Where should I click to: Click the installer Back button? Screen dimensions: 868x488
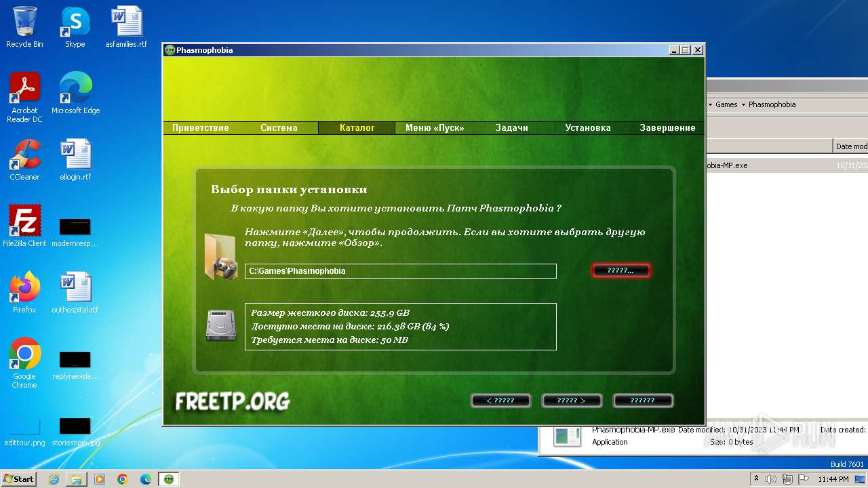[500, 401]
